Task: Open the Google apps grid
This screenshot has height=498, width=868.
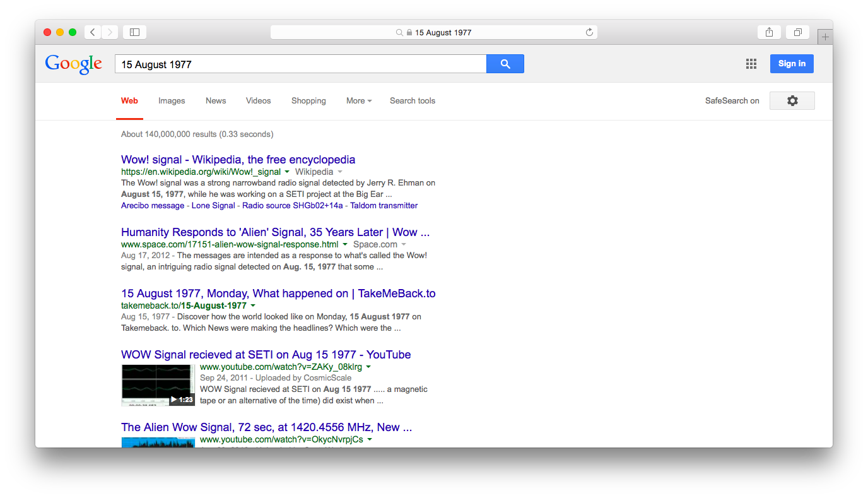Action: pyautogui.click(x=751, y=64)
